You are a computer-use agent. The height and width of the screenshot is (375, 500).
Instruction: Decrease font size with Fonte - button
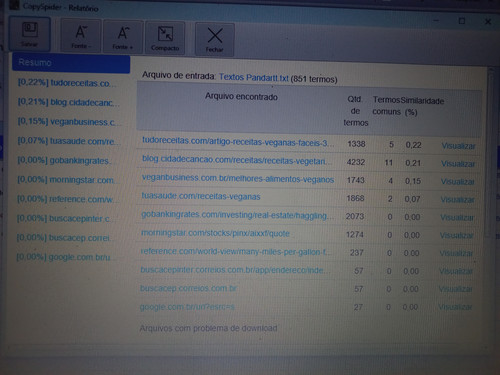pos(81,36)
